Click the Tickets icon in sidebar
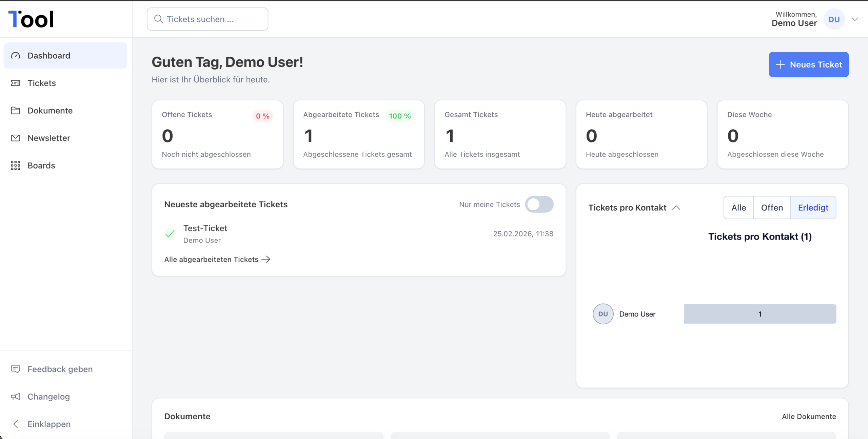This screenshot has width=868, height=439. [x=16, y=83]
